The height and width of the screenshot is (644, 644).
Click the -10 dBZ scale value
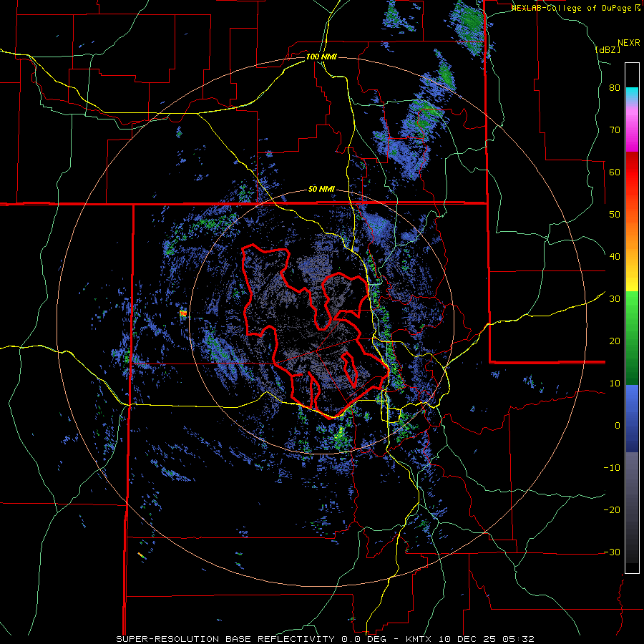click(x=612, y=468)
